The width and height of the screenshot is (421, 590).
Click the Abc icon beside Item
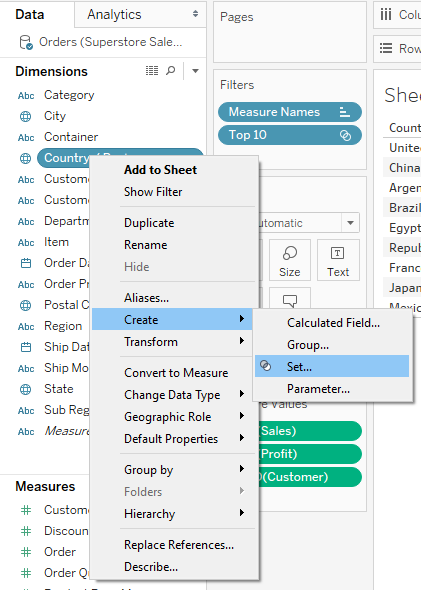[x=26, y=243]
